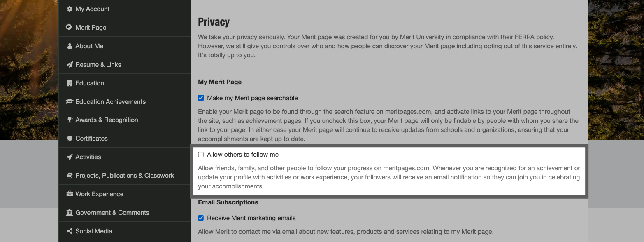This screenshot has height=242, width=644.
Task: Enable Allow others to follow me
Action: coord(201,155)
